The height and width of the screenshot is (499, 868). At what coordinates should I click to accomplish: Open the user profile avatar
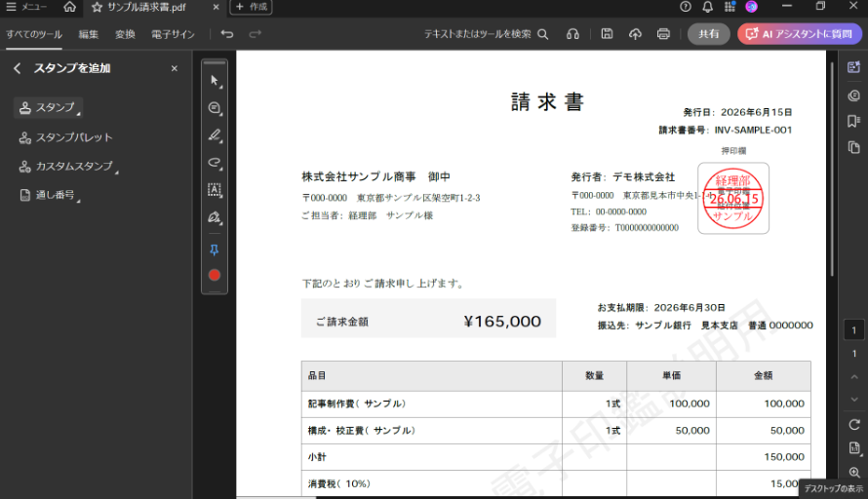pyautogui.click(x=751, y=7)
